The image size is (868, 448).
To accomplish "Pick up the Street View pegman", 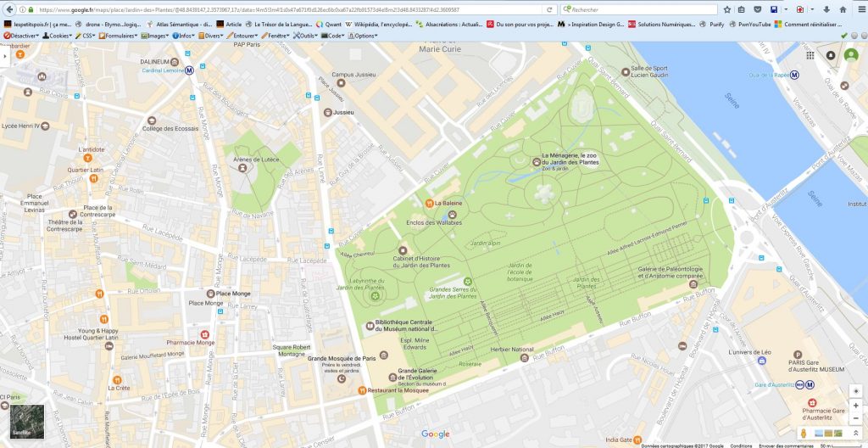I will click(804, 433).
